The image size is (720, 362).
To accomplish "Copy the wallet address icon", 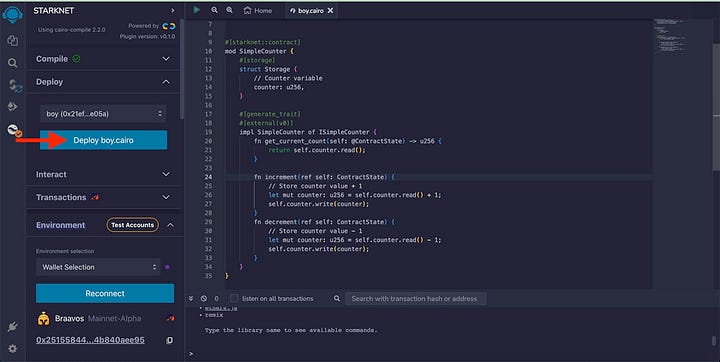I will click(x=169, y=340).
